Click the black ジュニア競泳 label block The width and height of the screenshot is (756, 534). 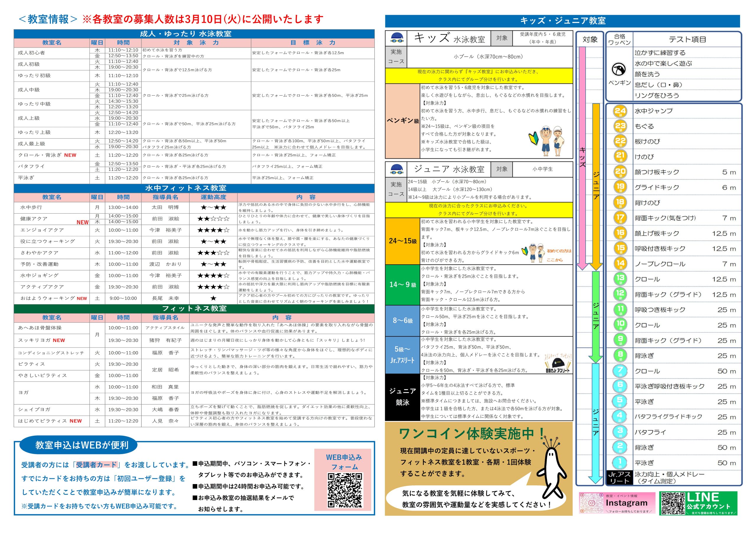click(403, 397)
